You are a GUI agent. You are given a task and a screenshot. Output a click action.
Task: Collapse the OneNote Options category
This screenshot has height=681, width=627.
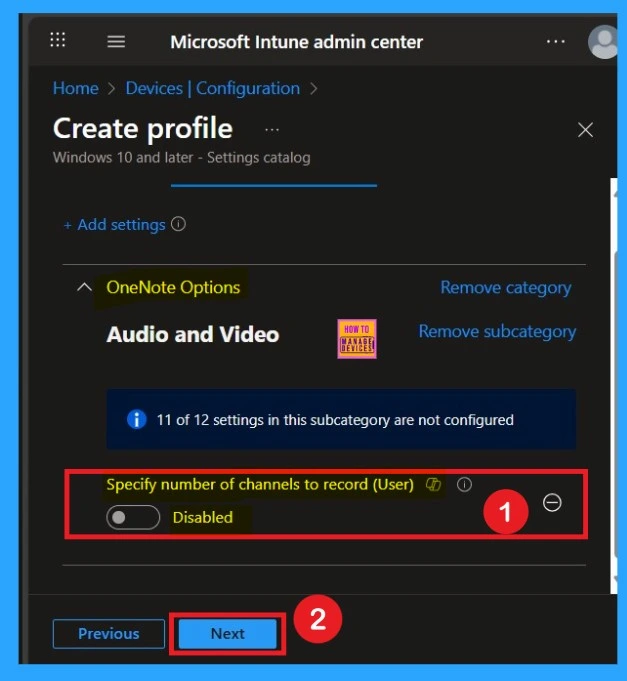pos(84,287)
